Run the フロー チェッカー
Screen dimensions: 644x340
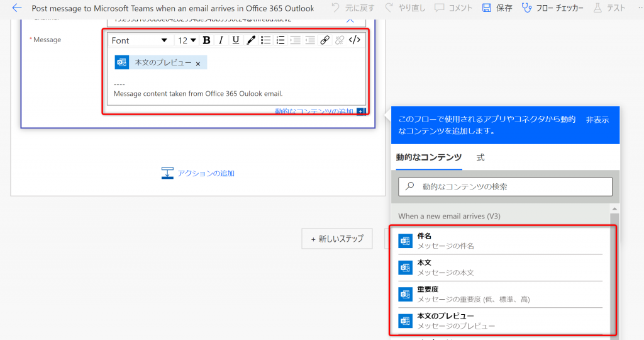click(x=552, y=8)
